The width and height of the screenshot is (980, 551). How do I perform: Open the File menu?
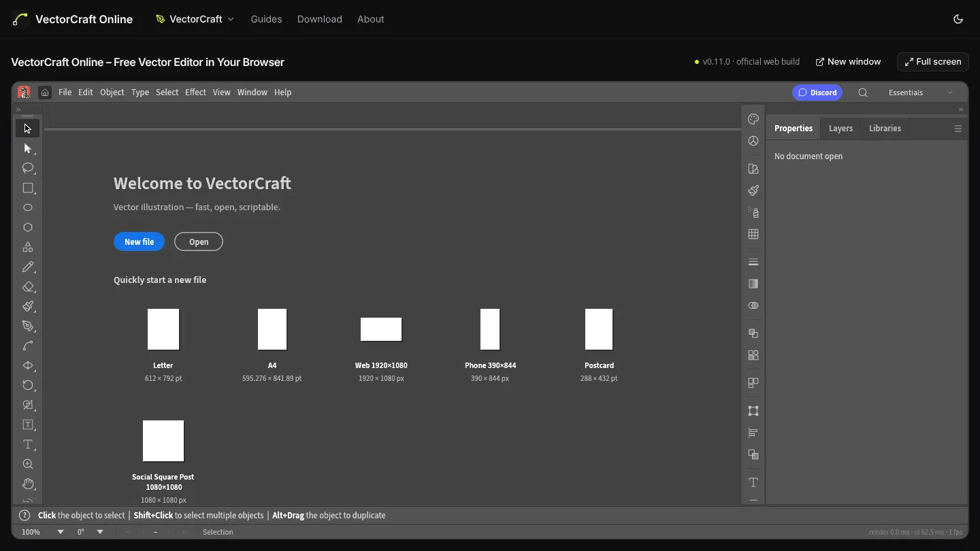pyautogui.click(x=65, y=93)
